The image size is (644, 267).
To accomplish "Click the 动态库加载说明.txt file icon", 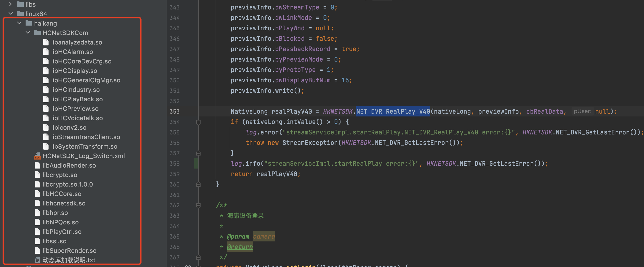I will pyautogui.click(x=37, y=260).
